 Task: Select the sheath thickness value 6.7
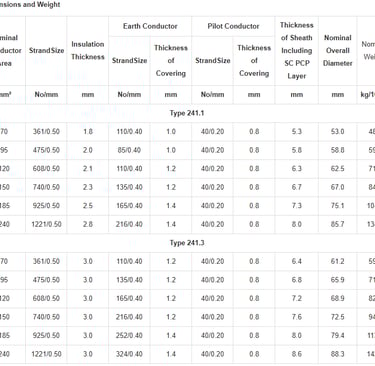(297, 187)
